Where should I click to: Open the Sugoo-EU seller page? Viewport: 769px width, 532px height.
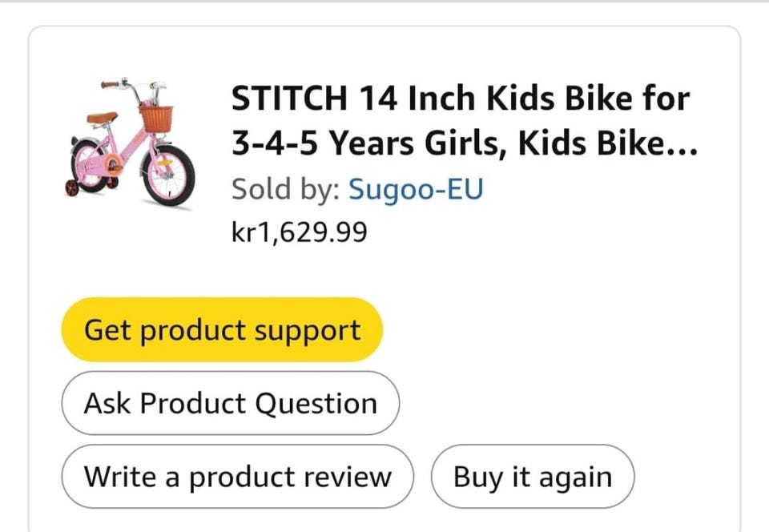click(x=416, y=190)
